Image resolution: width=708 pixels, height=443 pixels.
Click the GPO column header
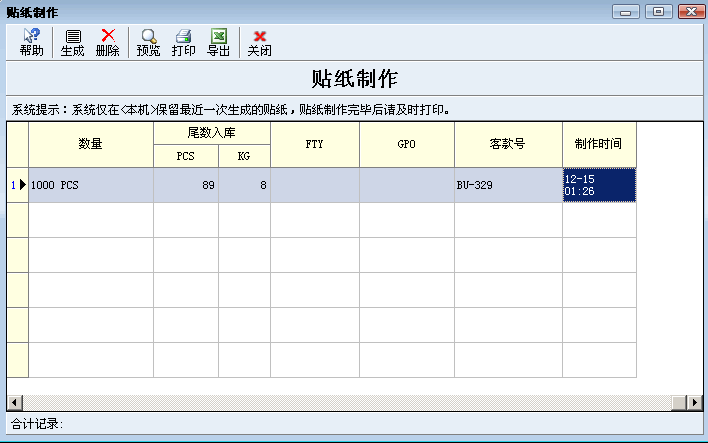pyautogui.click(x=407, y=145)
